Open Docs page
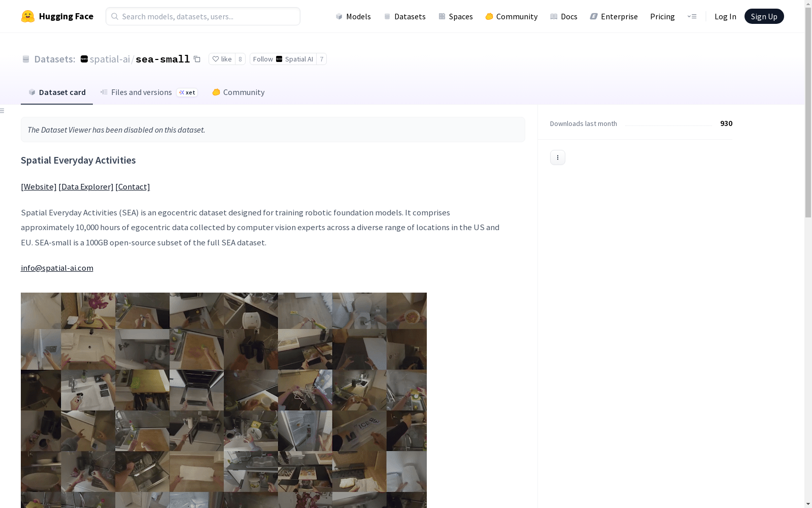This screenshot has height=508, width=812. click(x=563, y=16)
